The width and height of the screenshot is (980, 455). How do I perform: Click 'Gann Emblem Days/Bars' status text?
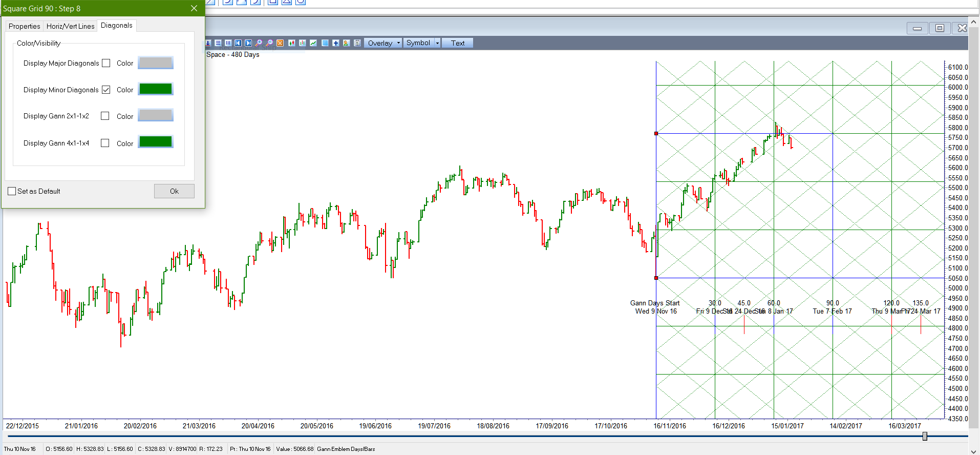[346, 449]
